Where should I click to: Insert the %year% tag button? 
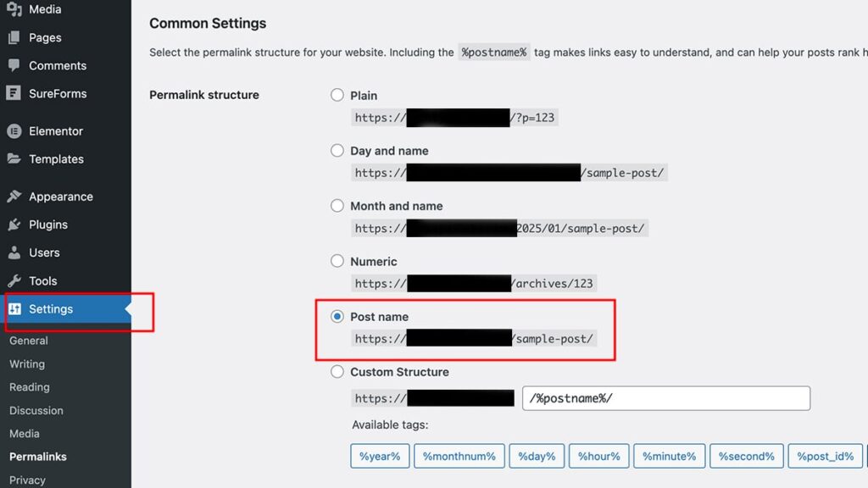click(380, 456)
